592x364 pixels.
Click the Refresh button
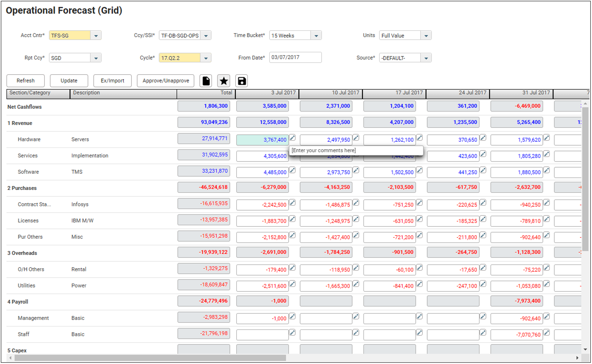[26, 81]
